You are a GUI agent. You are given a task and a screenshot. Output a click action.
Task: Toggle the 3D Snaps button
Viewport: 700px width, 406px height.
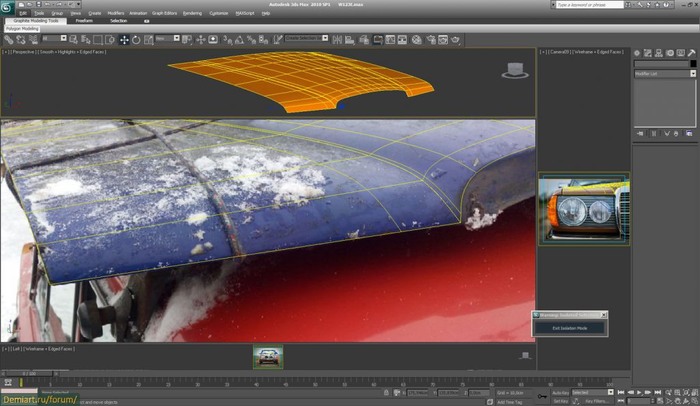pos(227,40)
